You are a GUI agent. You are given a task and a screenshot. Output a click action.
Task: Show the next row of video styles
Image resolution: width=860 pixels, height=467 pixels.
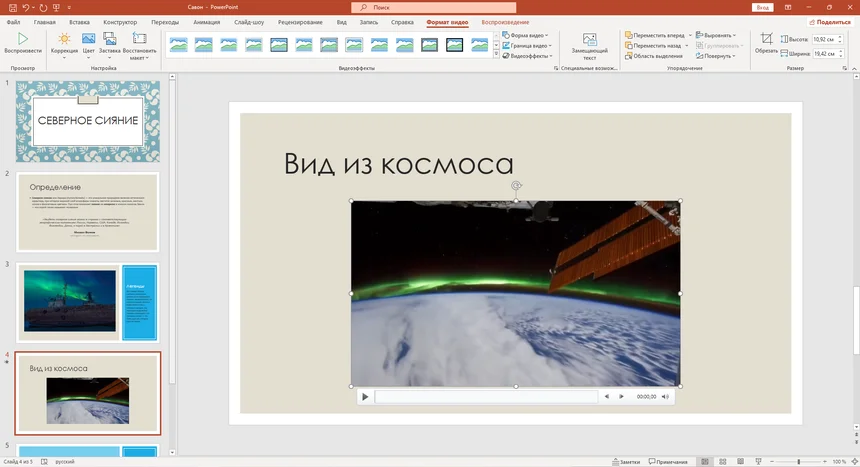pos(496,46)
